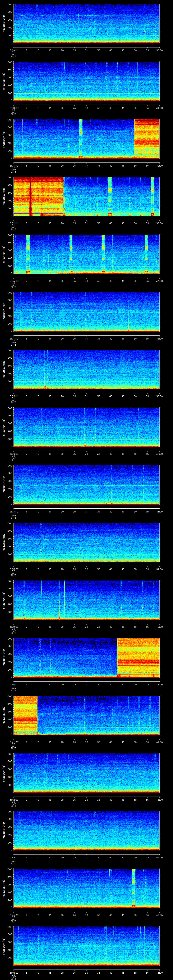Select the spectrogram panel starting at 5:40:00
Screen dimensions: 173x980
pos(86,658)
